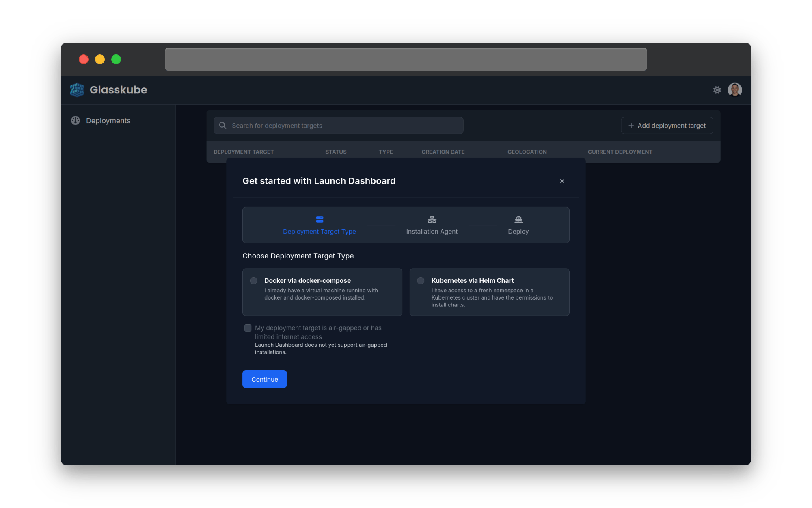Click the STATUS column header
This screenshot has width=812, height=508.
[x=336, y=152]
